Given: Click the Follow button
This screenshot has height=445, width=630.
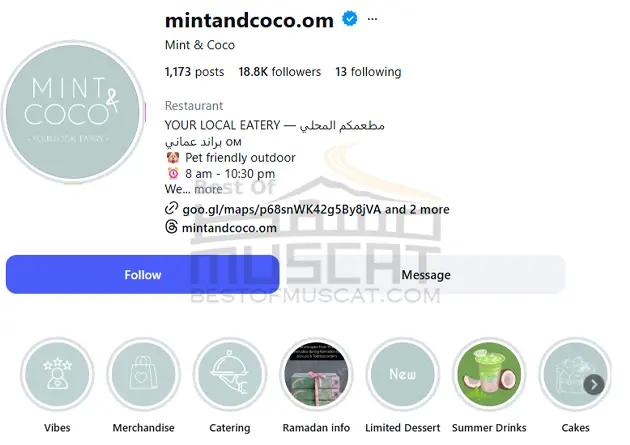Looking at the screenshot, I should [143, 275].
